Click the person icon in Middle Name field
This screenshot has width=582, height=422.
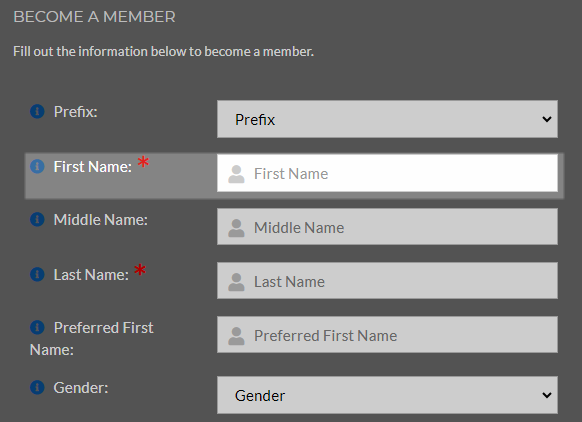coord(236,228)
